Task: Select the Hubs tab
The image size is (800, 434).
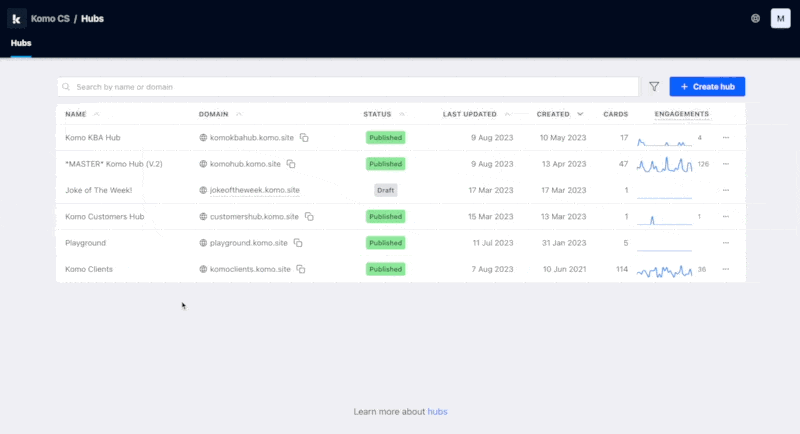Action: click(x=21, y=43)
